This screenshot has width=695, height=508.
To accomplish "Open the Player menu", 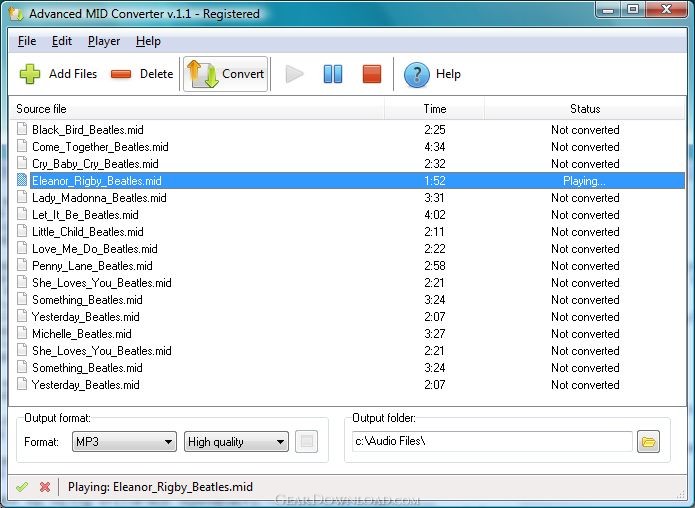I will click(104, 41).
